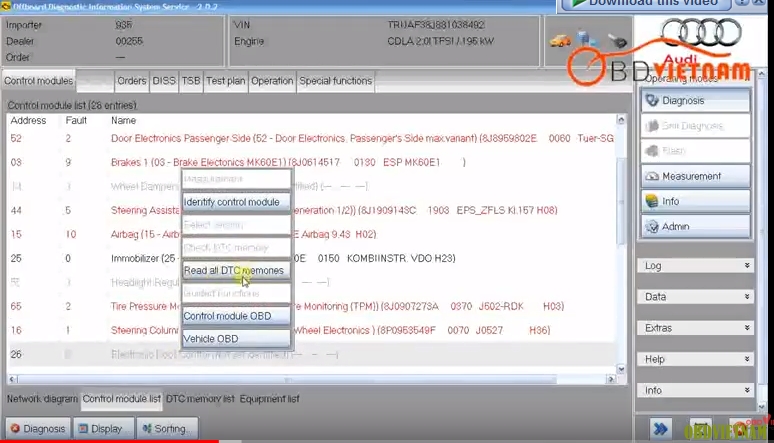
Task: Open the Admin operating mode
Action: tap(696, 226)
